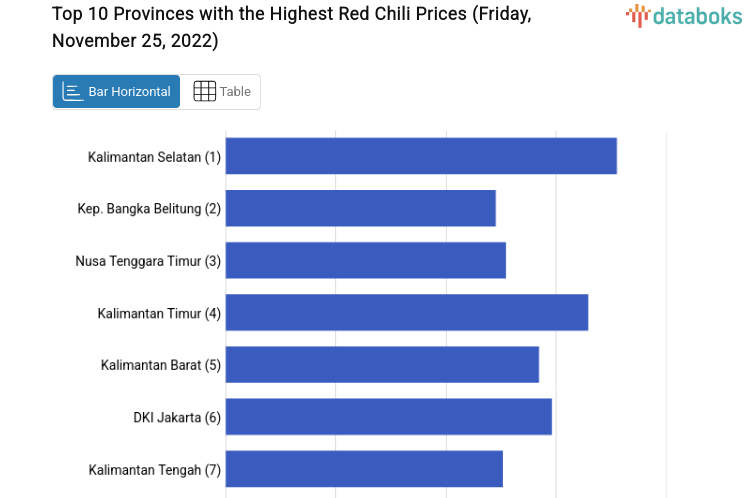Select the Kalimantan Tengah bar
The image size is (753, 498).
click(x=364, y=468)
